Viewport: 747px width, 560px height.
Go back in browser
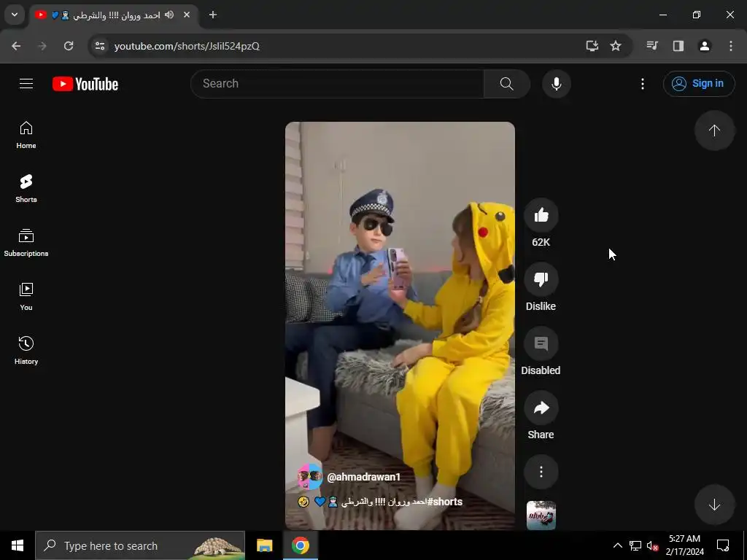click(16, 46)
